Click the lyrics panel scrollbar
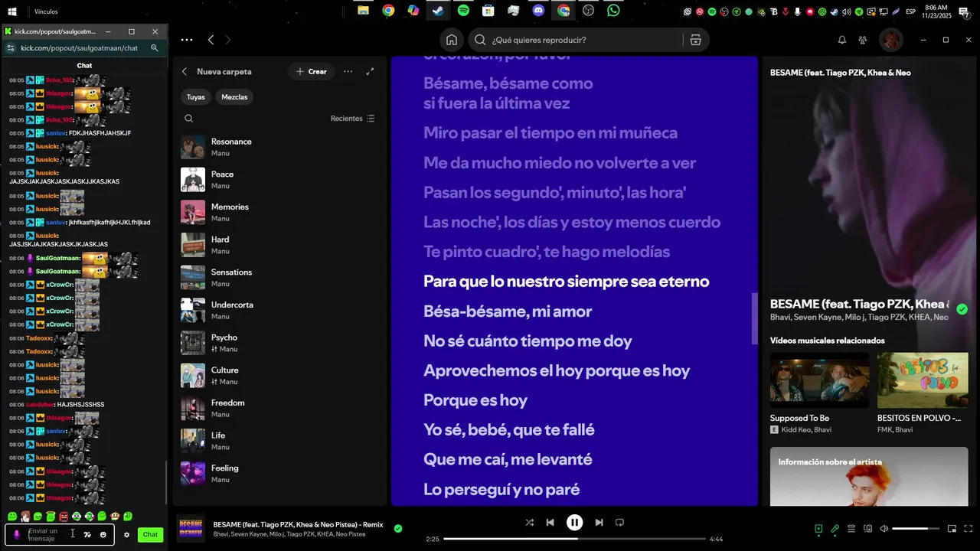 754,318
